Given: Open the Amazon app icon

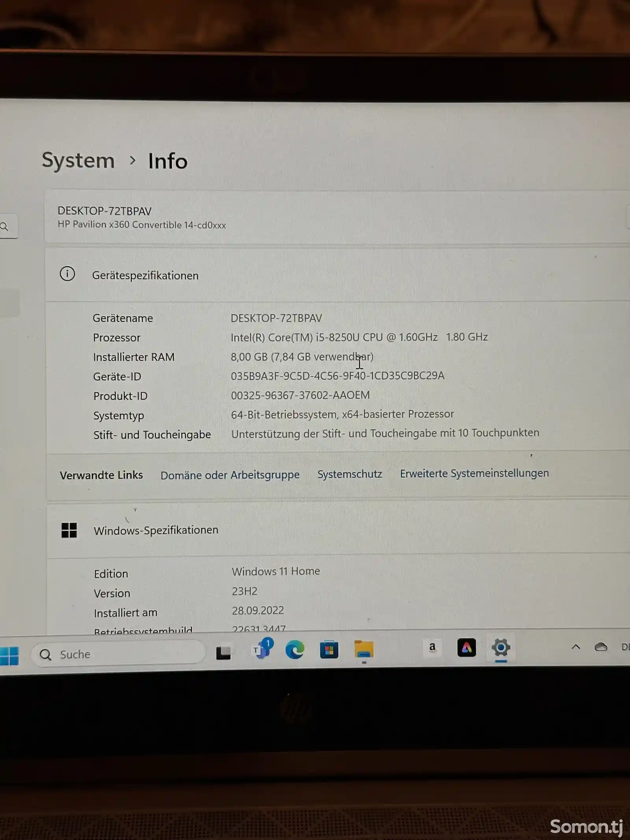Looking at the screenshot, I should click(432, 647).
